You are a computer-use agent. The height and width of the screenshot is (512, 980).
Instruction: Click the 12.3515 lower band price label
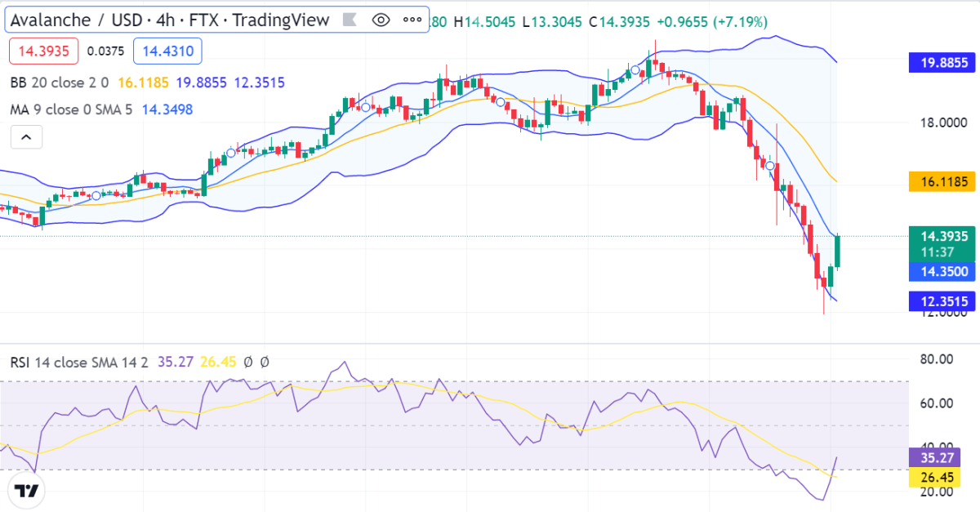[x=942, y=302]
